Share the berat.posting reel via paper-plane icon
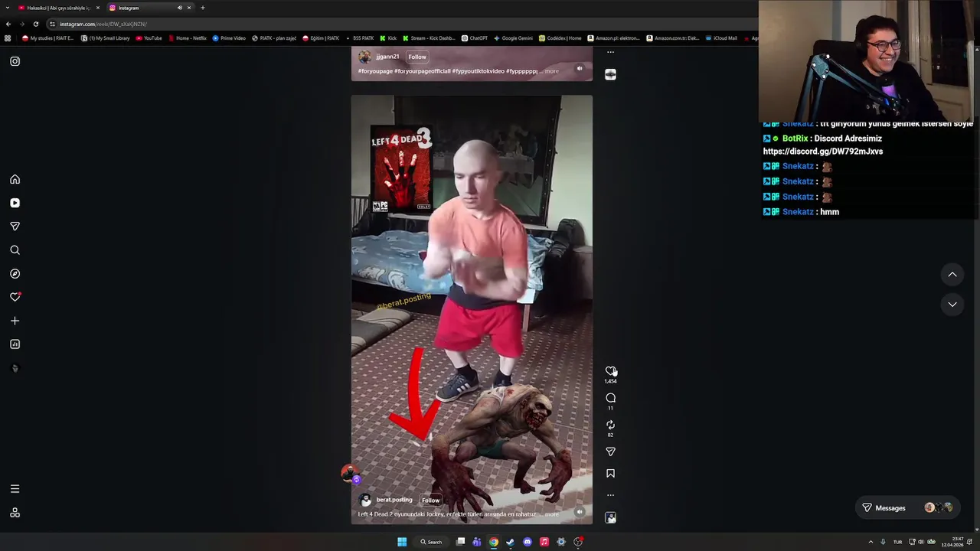 tap(610, 452)
